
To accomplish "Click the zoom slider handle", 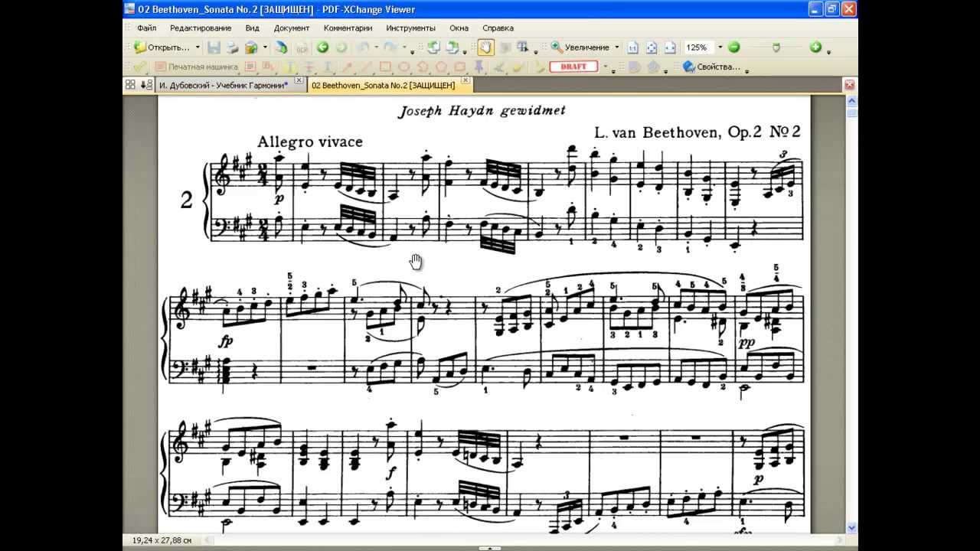I will tap(776, 47).
